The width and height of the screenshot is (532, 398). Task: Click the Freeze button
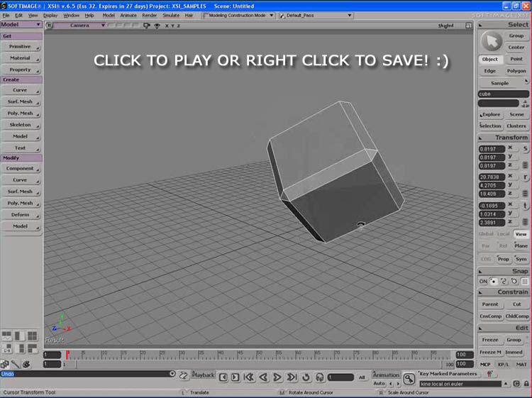490,340
